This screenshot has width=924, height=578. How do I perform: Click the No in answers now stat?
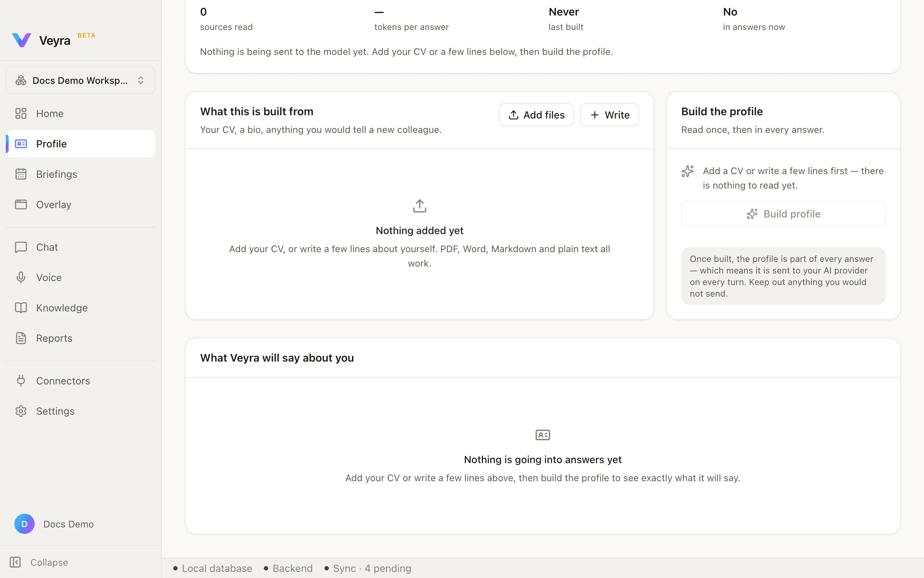pos(754,19)
